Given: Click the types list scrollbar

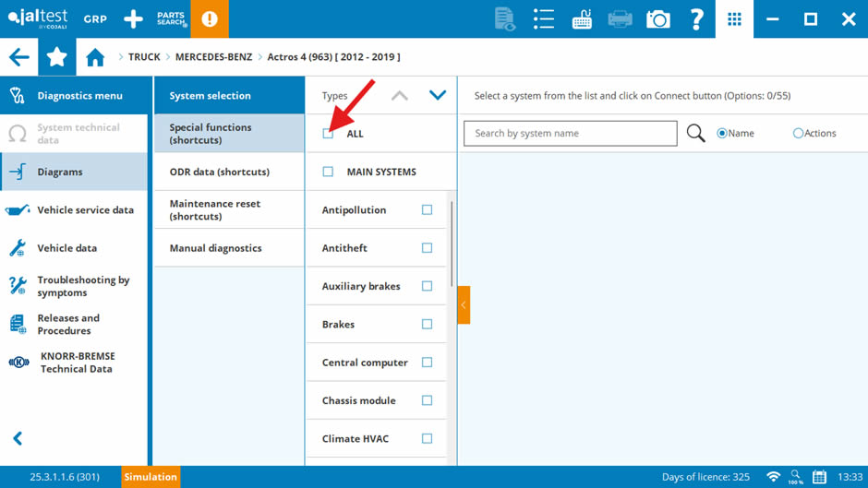Looking at the screenshot, I should (452, 244).
